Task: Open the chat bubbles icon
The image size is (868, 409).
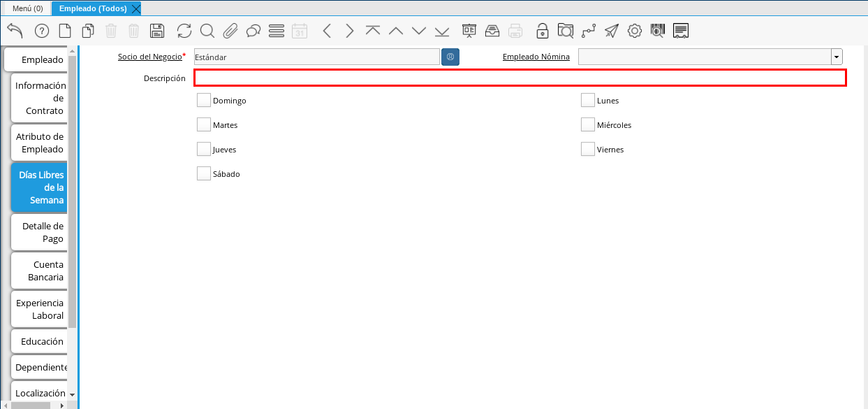Action: (253, 31)
